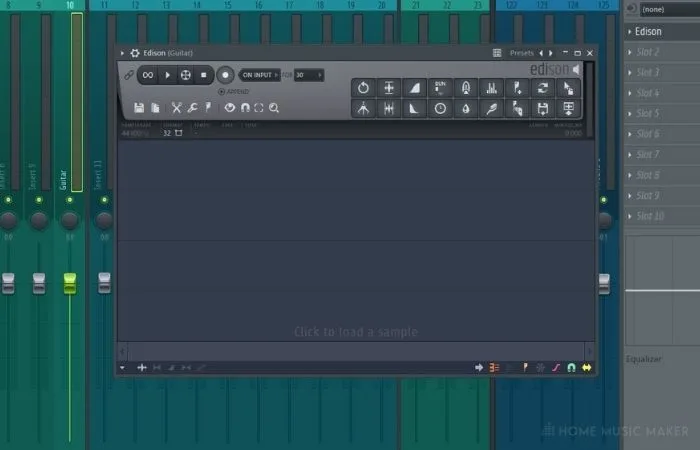This screenshot has height=450, width=700.
Task: Click the water drop reverb icon
Action: point(466,108)
